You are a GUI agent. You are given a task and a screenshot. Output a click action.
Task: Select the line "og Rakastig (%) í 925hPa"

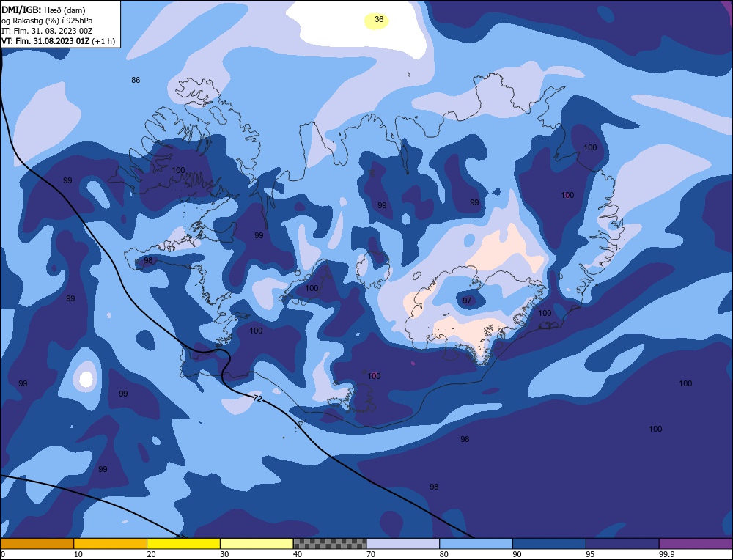point(47,21)
